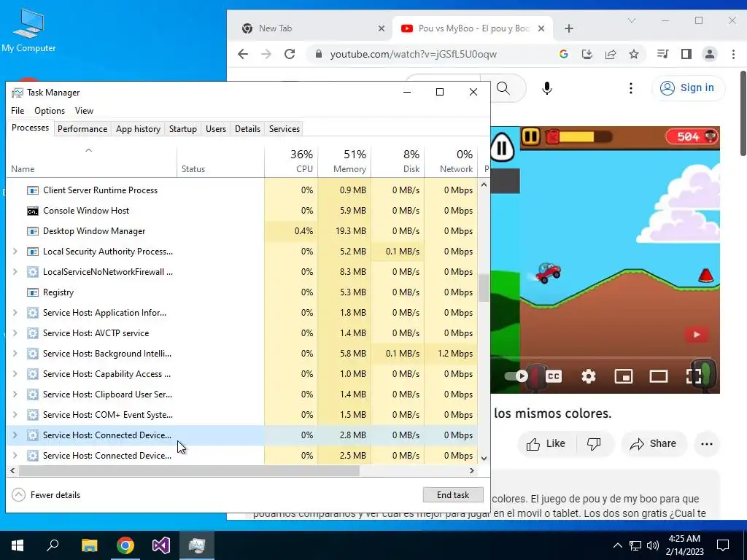Switch to the Startup tab
Screen dimensions: 747x560
point(183,129)
